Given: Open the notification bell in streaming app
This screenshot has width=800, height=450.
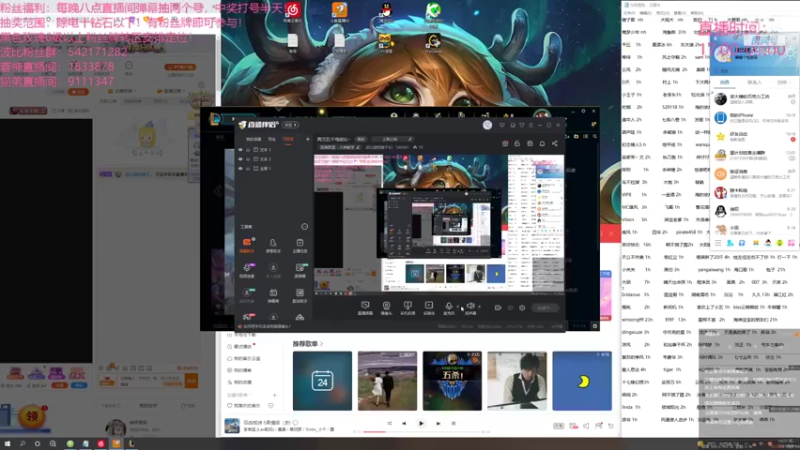Looking at the screenshot, I should (x=542, y=144).
